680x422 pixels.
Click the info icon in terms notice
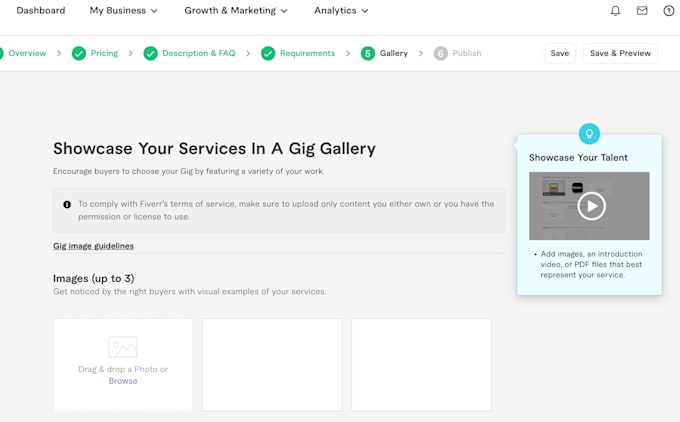click(67, 204)
